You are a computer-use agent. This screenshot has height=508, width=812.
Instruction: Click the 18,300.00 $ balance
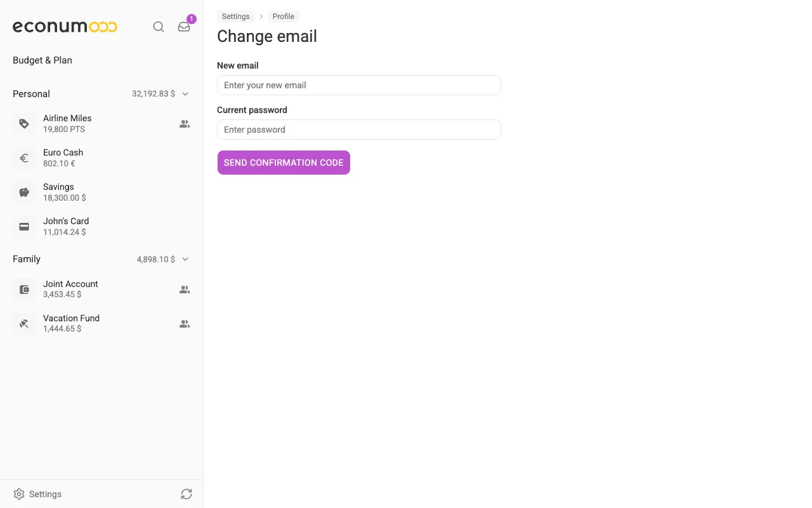click(x=65, y=198)
